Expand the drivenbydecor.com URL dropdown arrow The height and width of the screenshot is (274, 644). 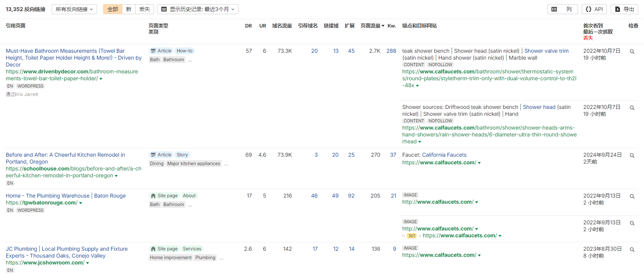pos(101,79)
